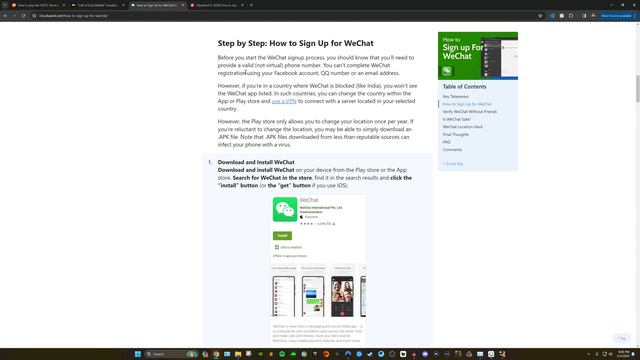The image size is (640, 360).
Task: Open the taskbar clock and date
Action: click(x=623, y=354)
